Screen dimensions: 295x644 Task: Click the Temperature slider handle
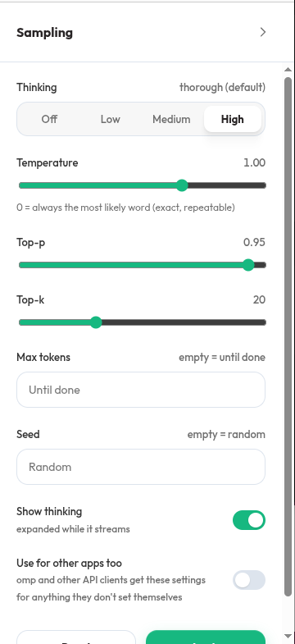[x=182, y=185]
